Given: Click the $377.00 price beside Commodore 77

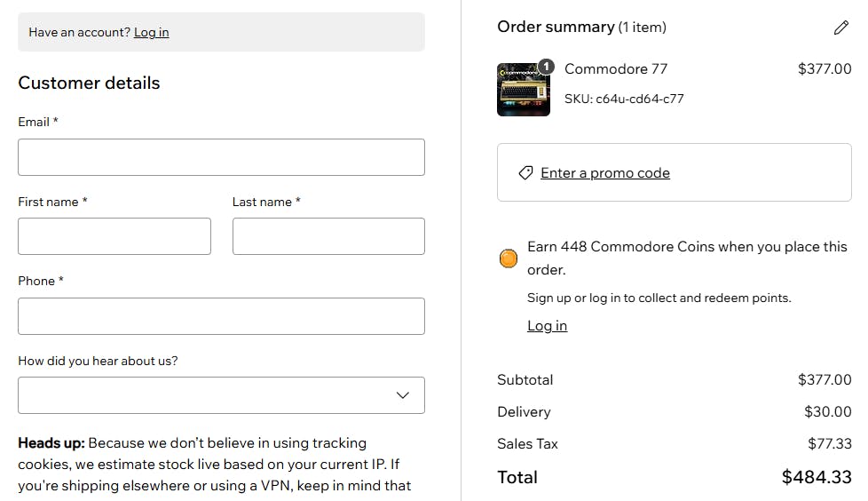Looking at the screenshot, I should coord(825,68).
